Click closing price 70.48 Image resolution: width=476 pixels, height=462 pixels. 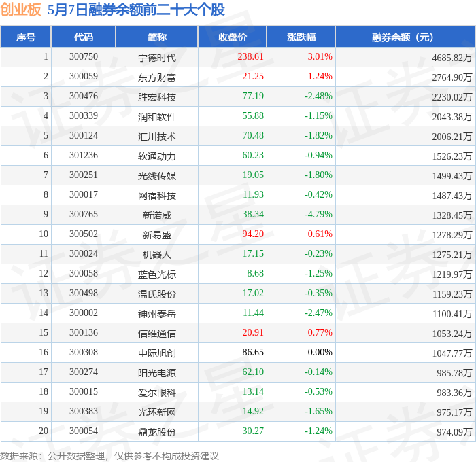253,136
